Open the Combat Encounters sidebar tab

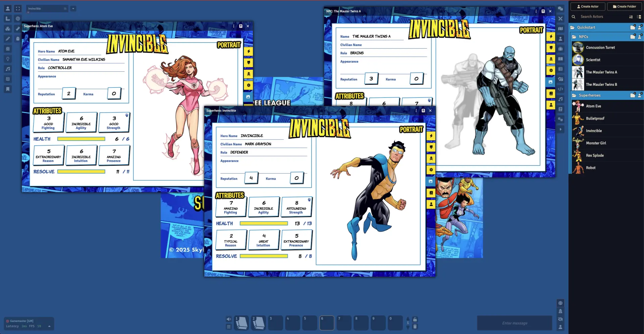pos(560,19)
